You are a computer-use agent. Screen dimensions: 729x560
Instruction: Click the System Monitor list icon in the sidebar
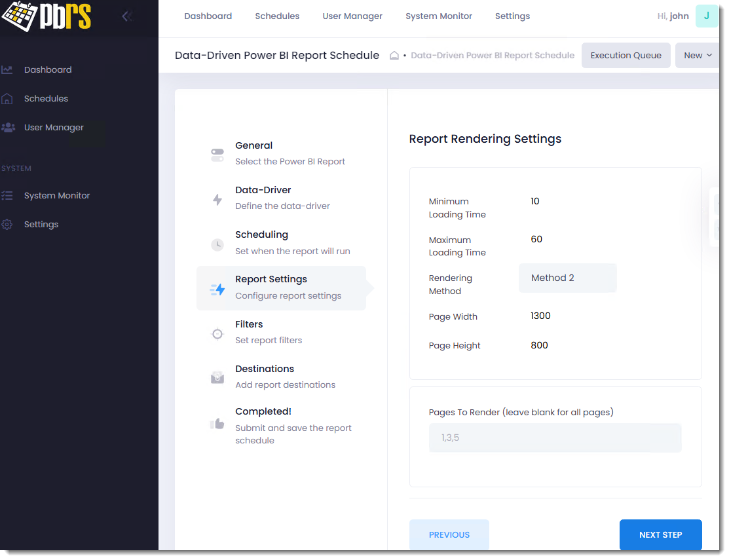pyautogui.click(x=7, y=196)
